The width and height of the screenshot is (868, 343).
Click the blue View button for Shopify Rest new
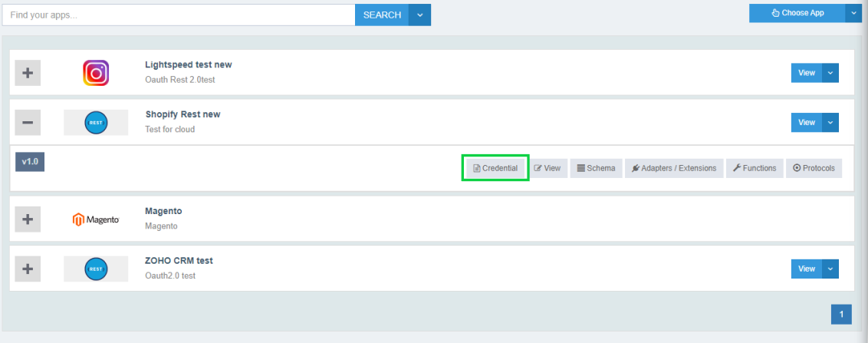click(807, 123)
